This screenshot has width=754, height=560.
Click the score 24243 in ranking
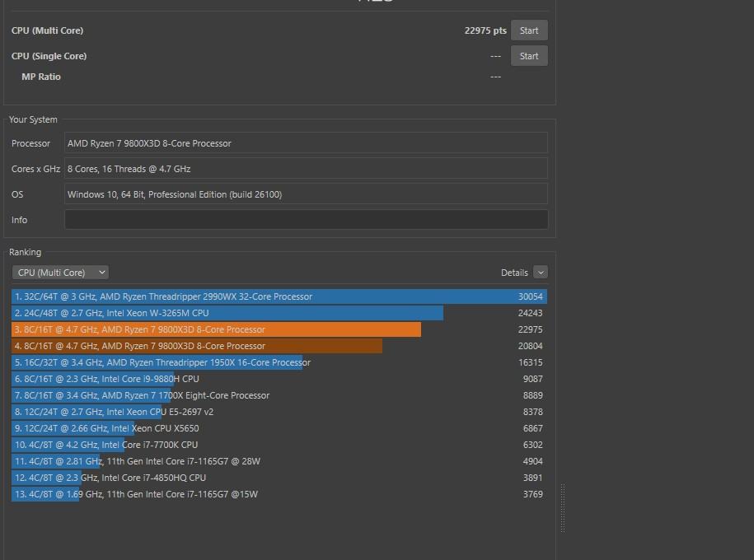[531, 313]
